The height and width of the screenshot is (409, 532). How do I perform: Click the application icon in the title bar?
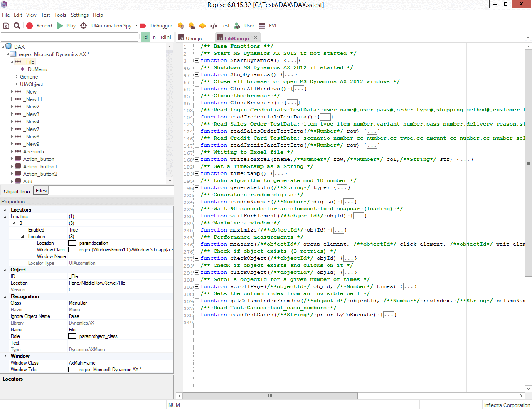pyautogui.click(x=4, y=5)
